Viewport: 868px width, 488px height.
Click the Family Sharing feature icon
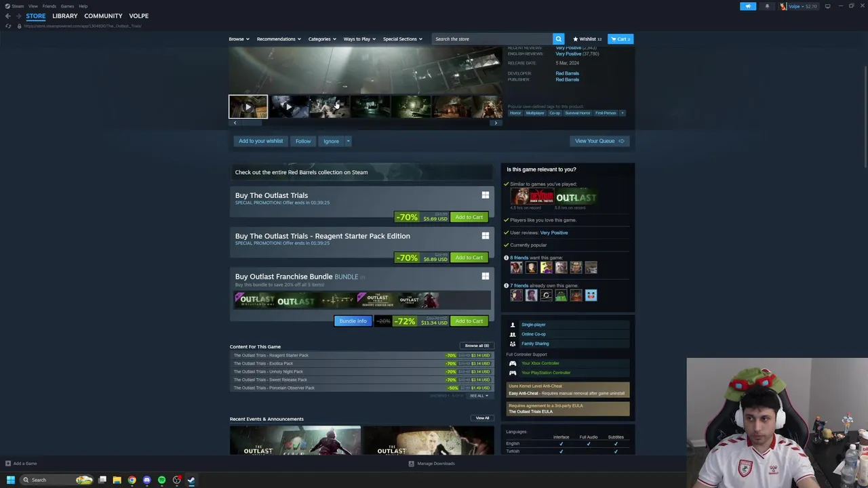(x=513, y=344)
